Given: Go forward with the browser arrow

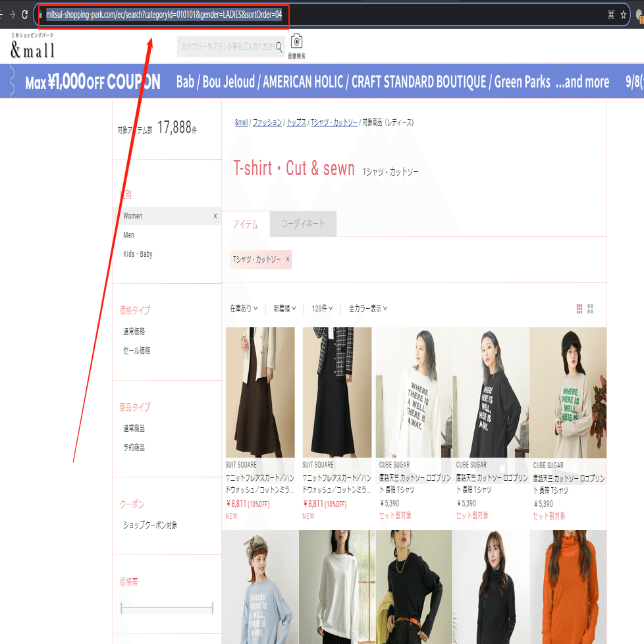Looking at the screenshot, I should click(x=12, y=14).
